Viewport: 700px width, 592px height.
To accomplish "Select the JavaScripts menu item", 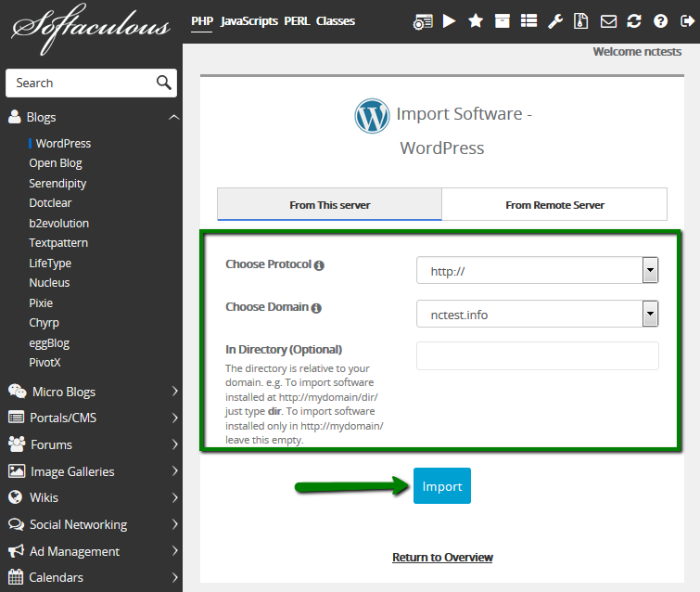I will (249, 20).
